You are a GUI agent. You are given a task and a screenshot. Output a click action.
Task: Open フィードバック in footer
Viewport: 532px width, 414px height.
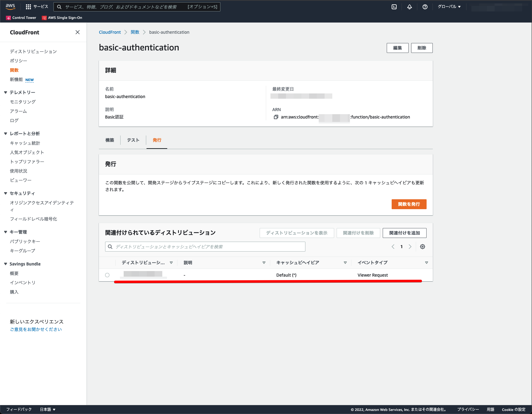(19, 409)
